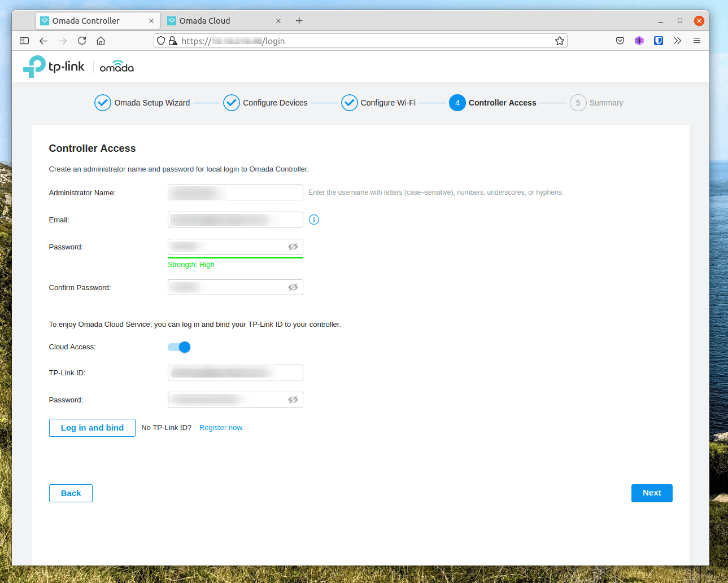This screenshot has height=583, width=728.
Task: Click the padlock site security icon
Action: 173,41
